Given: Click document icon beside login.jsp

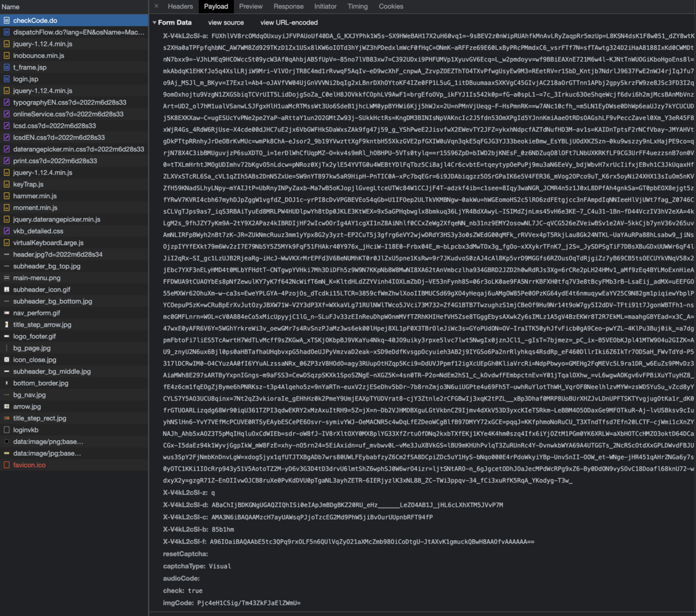Looking at the screenshot, I should pos(7,79).
